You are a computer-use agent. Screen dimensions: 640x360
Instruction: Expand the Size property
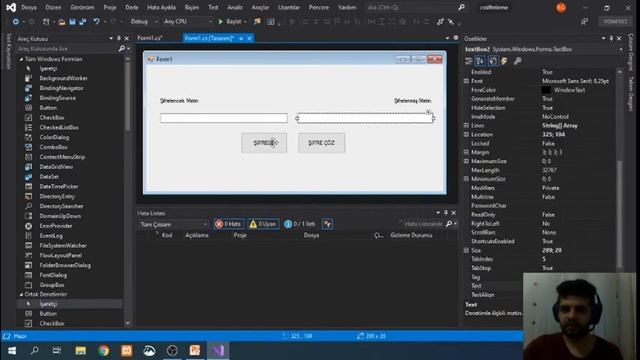point(467,250)
